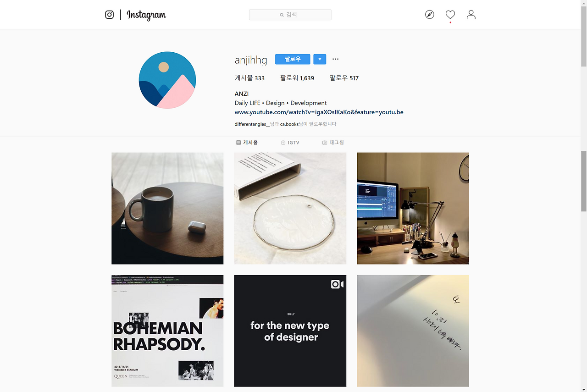Open the YouTube link in the bio

coord(319,112)
